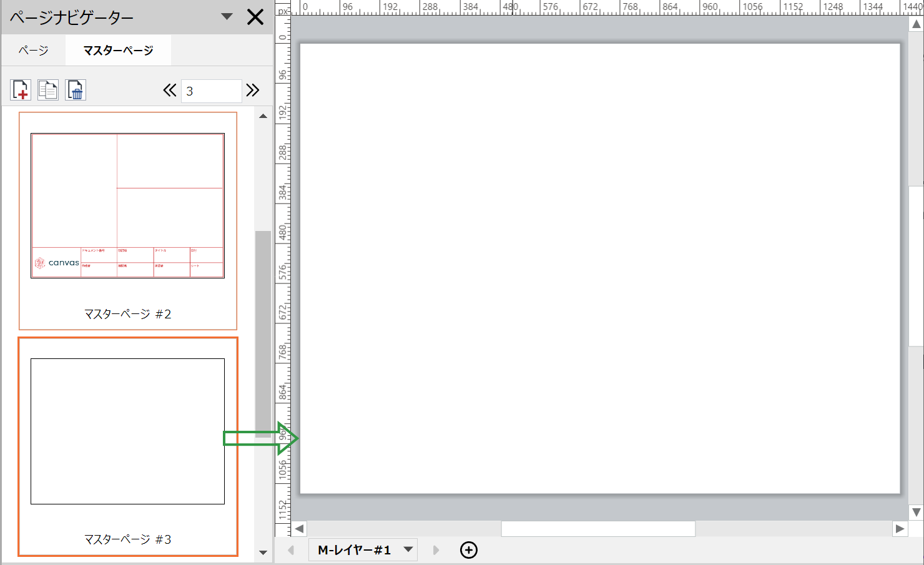Viewport: 924px width, 565px height.
Task: Go to previous layer tab arrow
Action: (x=291, y=550)
